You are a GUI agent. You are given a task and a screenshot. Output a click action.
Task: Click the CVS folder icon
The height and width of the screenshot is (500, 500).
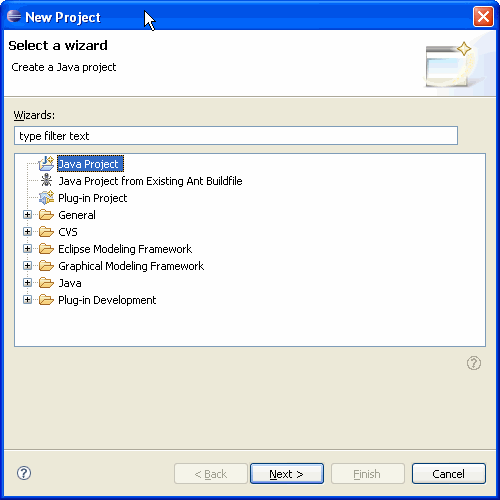pos(46,232)
